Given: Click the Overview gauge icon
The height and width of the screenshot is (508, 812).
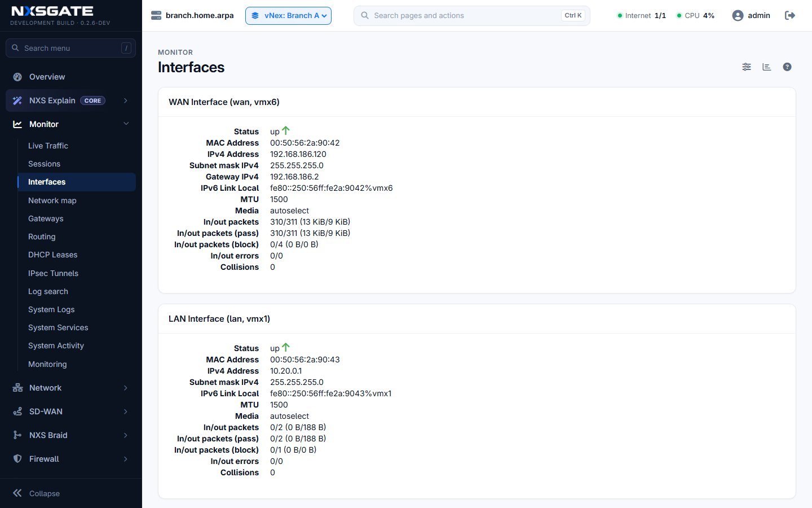Looking at the screenshot, I should coord(17,77).
